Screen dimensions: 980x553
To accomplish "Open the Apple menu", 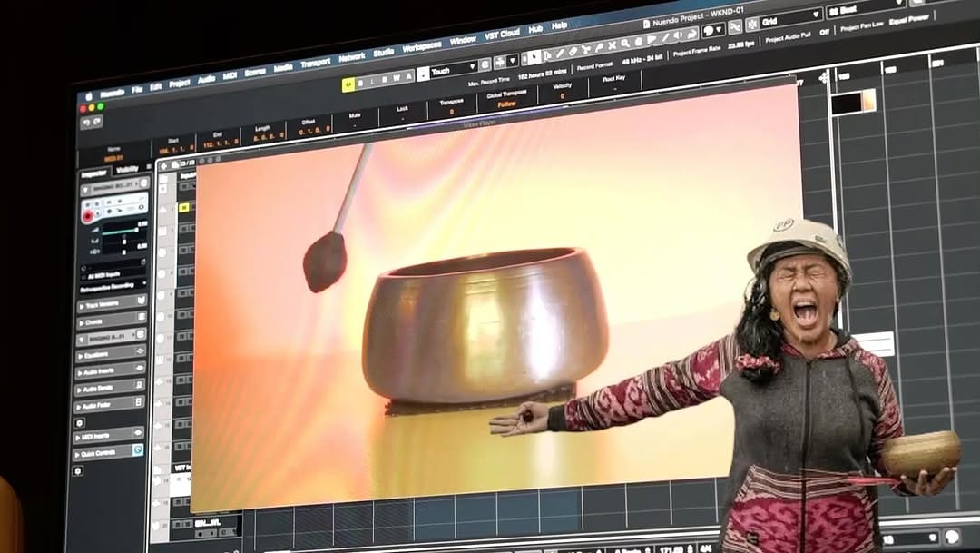I will coord(88,96).
